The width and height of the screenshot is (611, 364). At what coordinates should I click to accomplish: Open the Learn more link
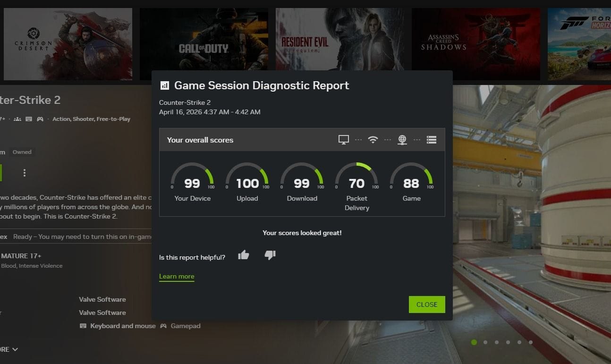[177, 276]
